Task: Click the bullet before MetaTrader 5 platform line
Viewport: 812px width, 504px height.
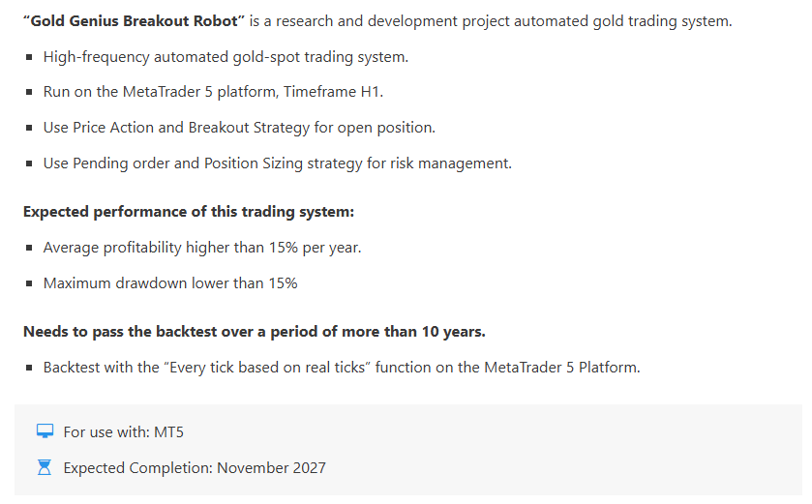Action: click(x=29, y=93)
